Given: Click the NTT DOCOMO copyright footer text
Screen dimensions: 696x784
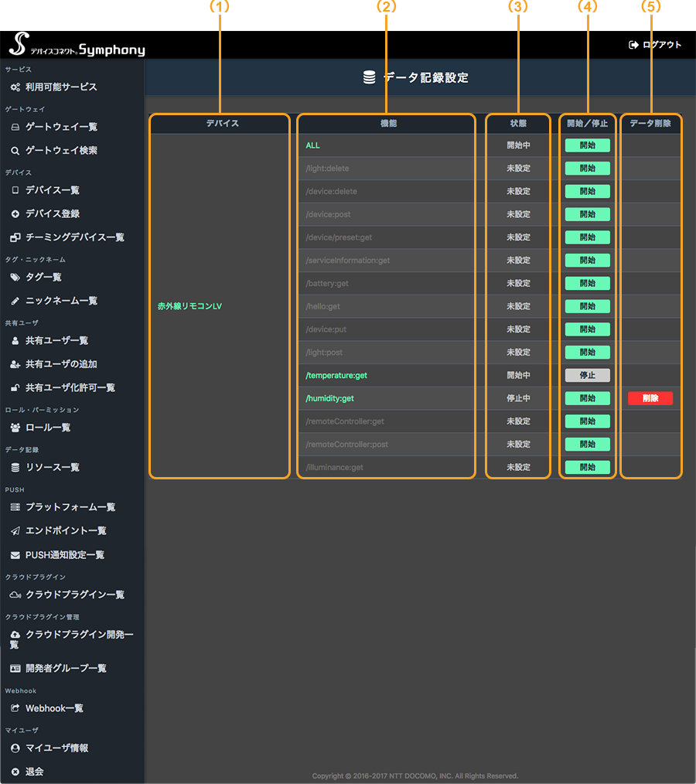Looking at the screenshot, I should (415, 776).
